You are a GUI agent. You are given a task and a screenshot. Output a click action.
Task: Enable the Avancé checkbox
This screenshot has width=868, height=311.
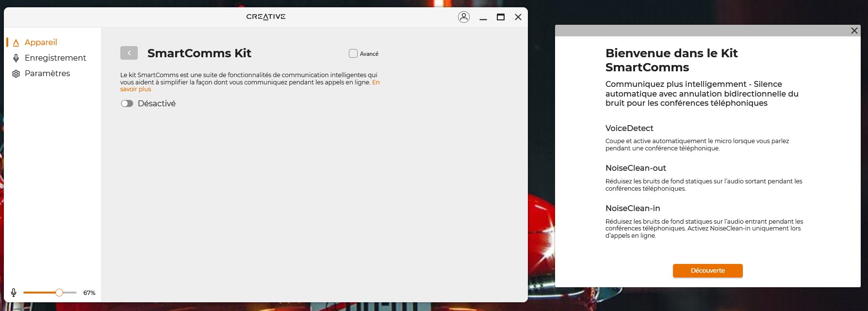[x=353, y=53]
